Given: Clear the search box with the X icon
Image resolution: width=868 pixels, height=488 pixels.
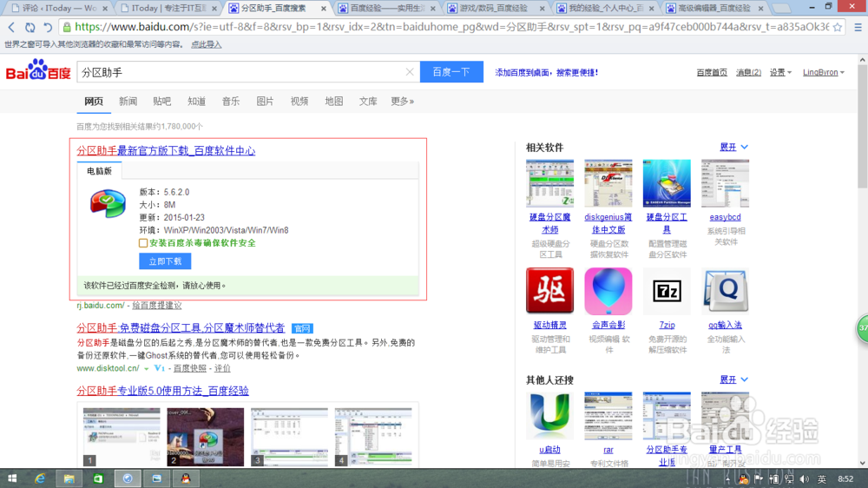Looking at the screenshot, I should pos(410,72).
